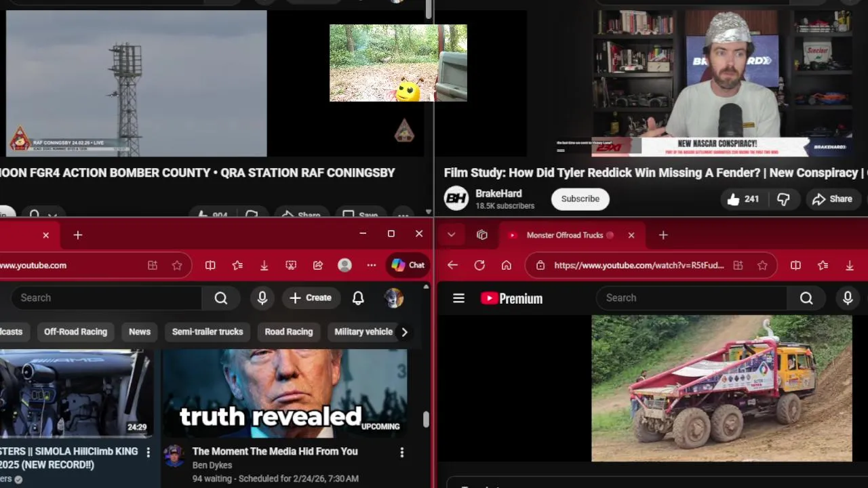Open YouTube notifications bell
This screenshot has height=488, width=868.
[358, 298]
